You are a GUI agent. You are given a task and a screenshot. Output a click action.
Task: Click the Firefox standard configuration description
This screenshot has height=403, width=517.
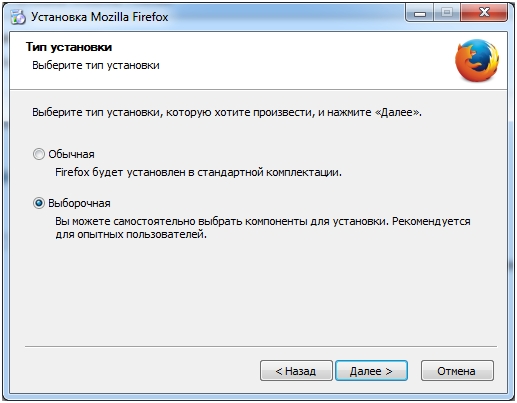click(198, 172)
